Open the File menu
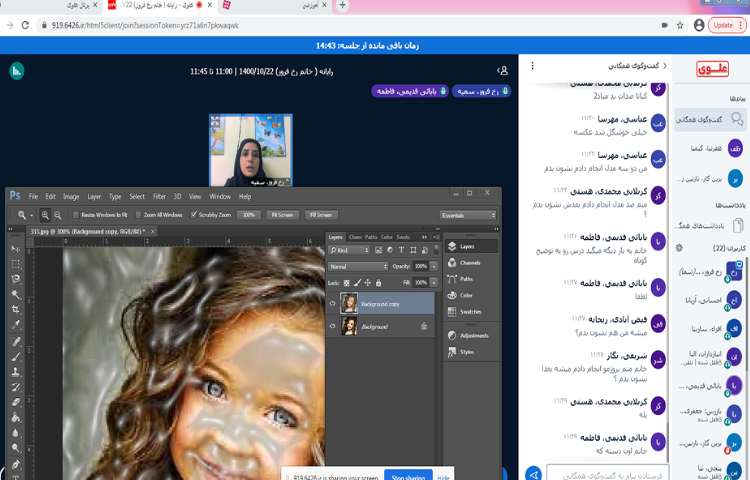The width and height of the screenshot is (750, 480). click(33, 196)
